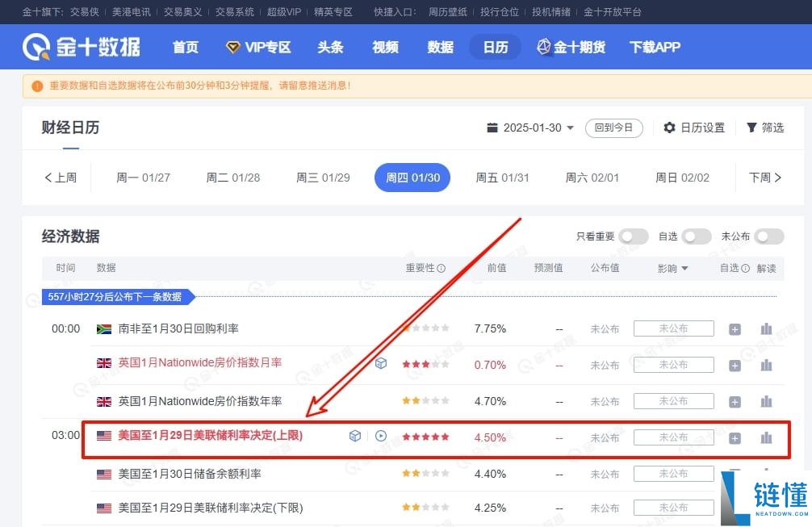812x527 pixels.
Task: Click the VIP diamond icon
Action: 233,47
